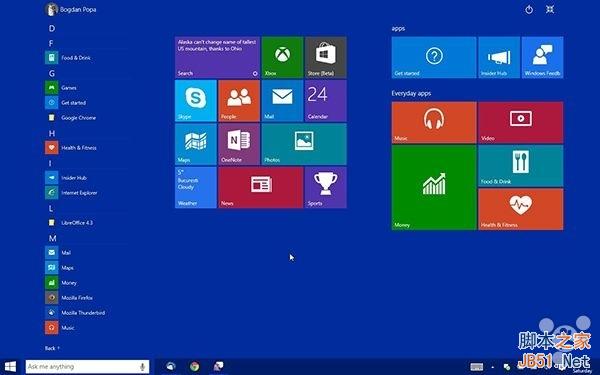Screen dimensions: 600x375
Task: Launch the OneNote tile
Action: (x=239, y=144)
